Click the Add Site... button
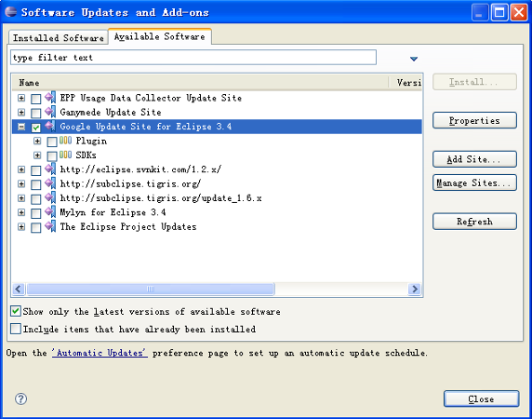Viewport: 532px width, 419px height. pyautogui.click(x=474, y=159)
